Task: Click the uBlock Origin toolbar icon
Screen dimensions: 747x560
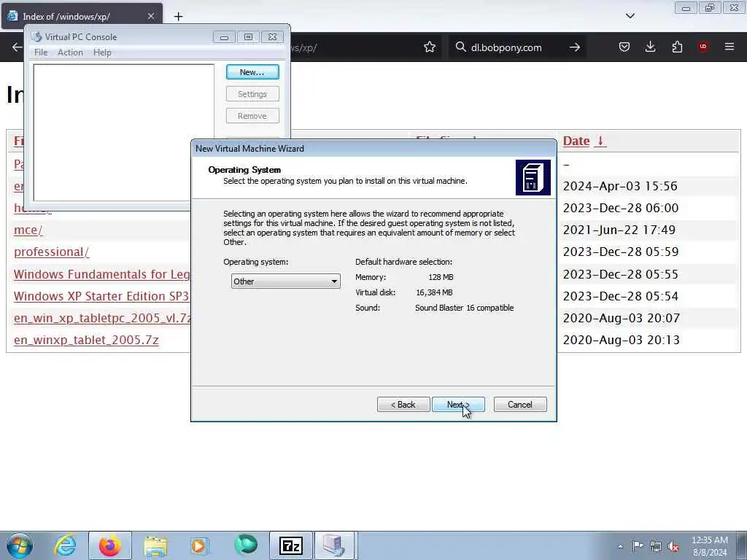Action: (x=703, y=47)
